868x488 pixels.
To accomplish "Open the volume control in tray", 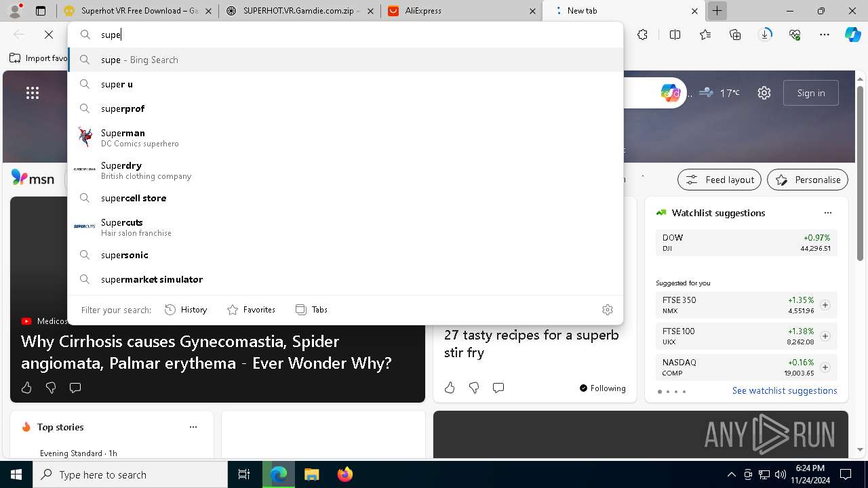I will point(781,474).
